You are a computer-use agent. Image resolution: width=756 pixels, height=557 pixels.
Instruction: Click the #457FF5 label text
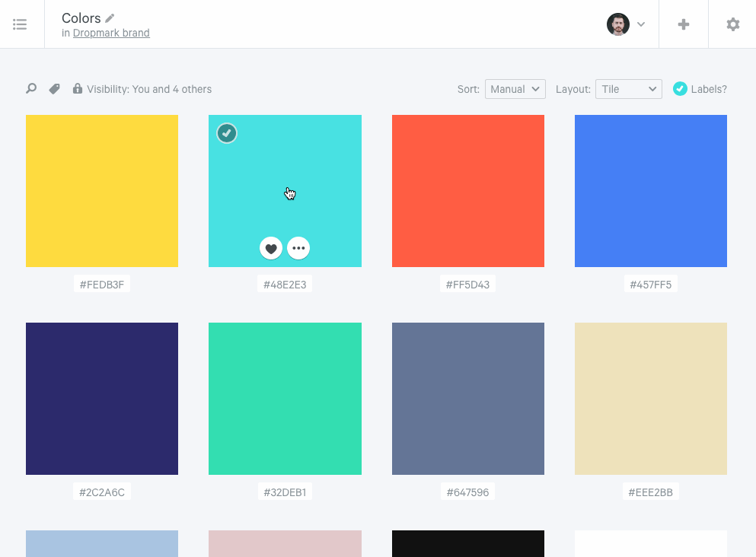pyautogui.click(x=650, y=285)
